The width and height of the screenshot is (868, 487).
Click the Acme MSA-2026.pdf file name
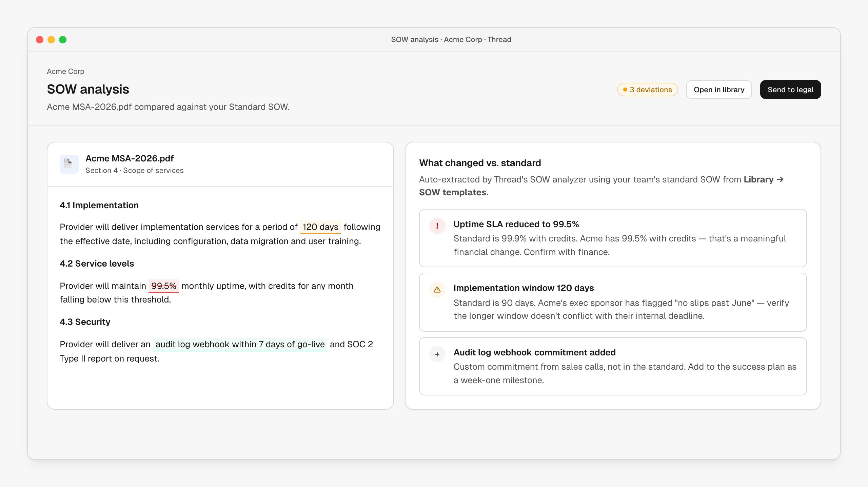pos(130,158)
